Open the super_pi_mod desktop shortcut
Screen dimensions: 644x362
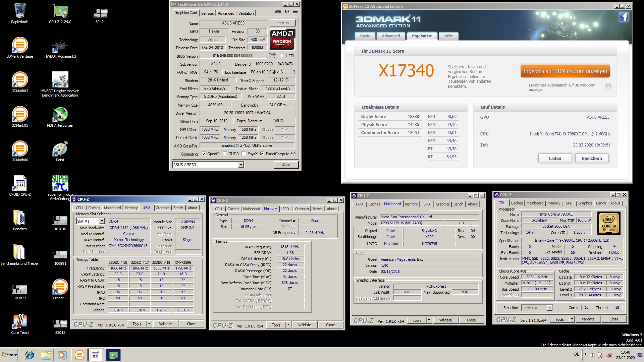(60, 187)
